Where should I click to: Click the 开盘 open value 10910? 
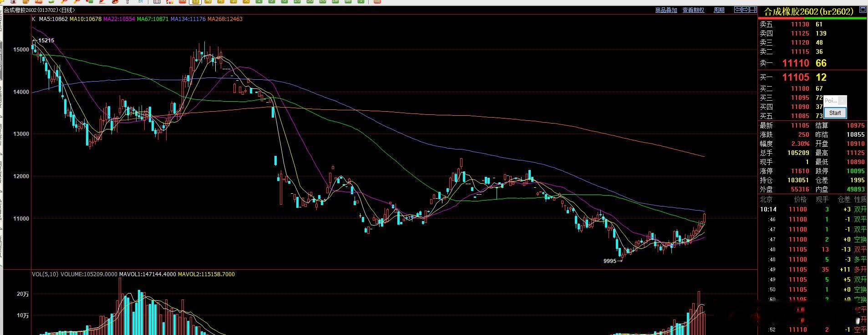[856, 144]
